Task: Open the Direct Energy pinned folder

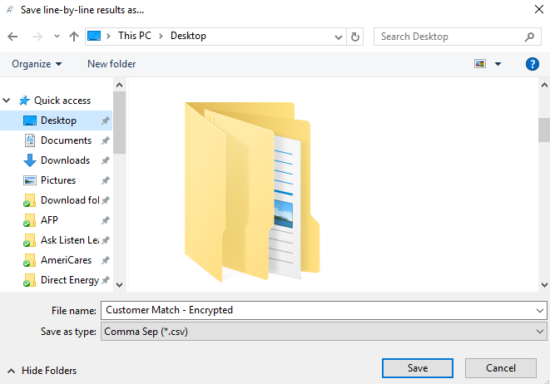Action: [70, 280]
